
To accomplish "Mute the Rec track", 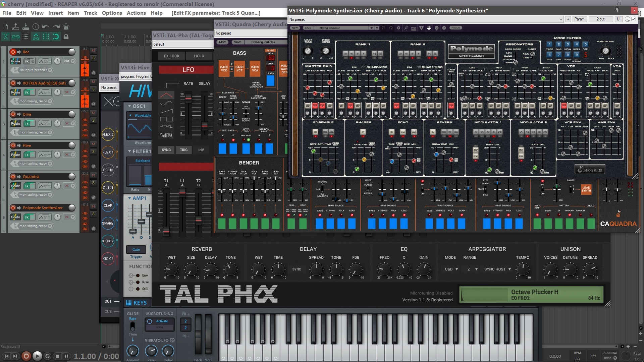I will (x=93, y=51).
